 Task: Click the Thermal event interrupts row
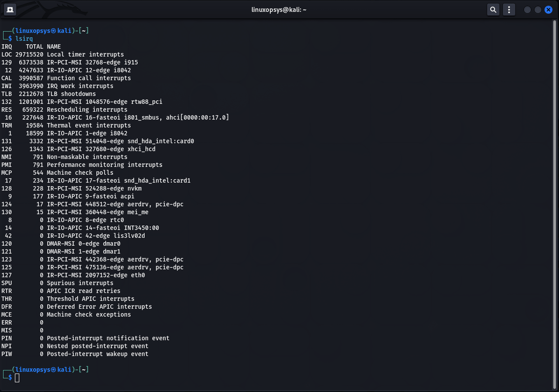(89, 125)
